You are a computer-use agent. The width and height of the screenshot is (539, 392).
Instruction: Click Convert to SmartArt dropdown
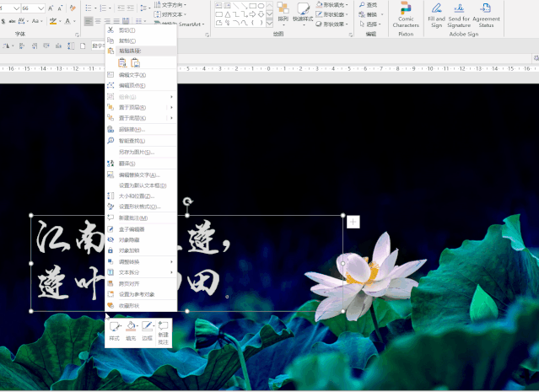pyautogui.click(x=179, y=24)
